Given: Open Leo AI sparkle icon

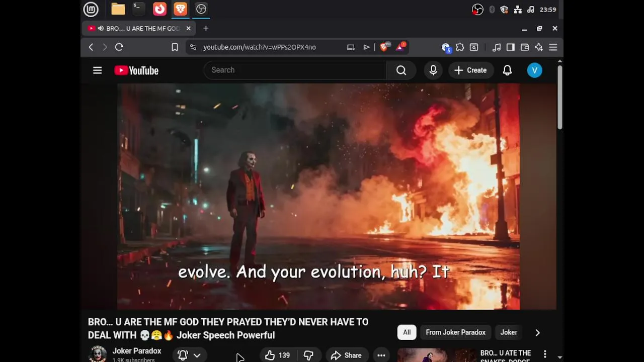Looking at the screenshot, I should [x=539, y=47].
